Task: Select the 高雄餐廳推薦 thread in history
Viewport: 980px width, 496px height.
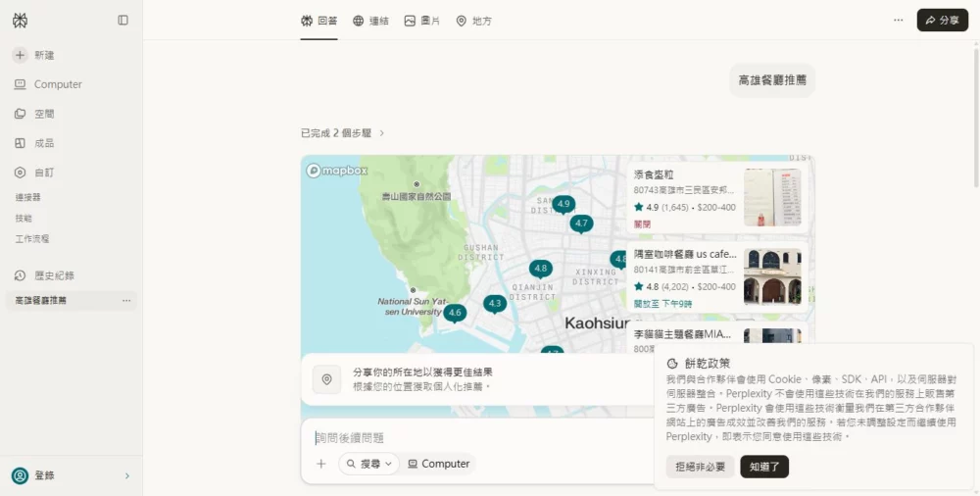Action: [x=40, y=301]
